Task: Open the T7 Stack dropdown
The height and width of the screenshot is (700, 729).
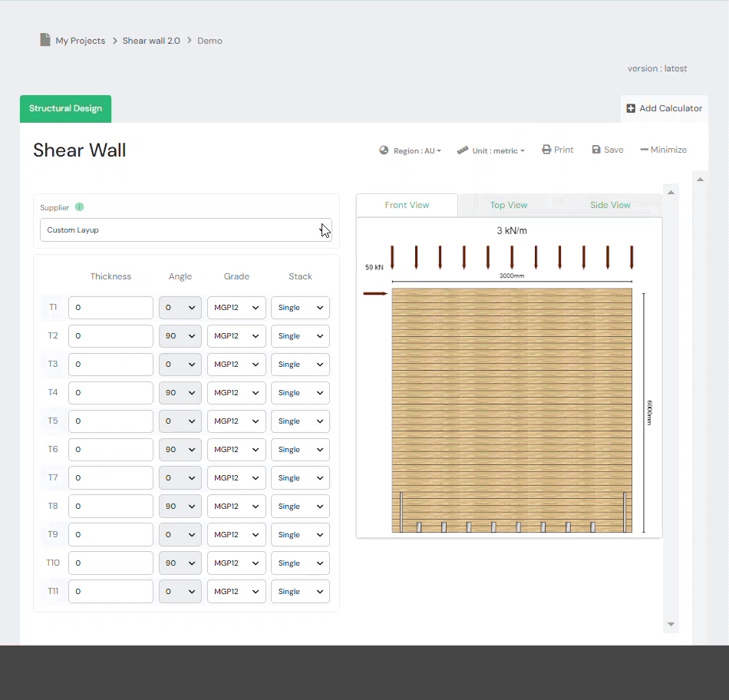Action: [300, 477]
